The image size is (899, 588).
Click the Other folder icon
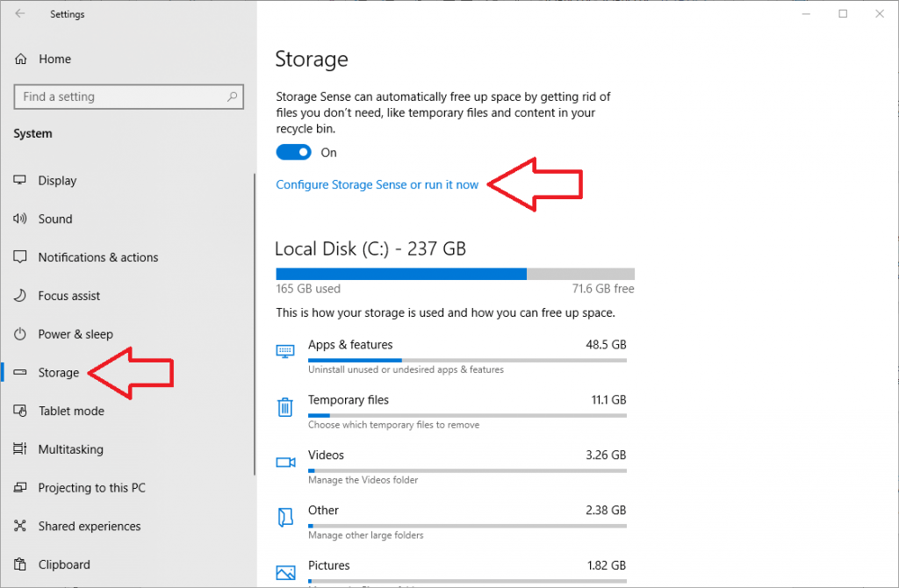click(285, 517)
